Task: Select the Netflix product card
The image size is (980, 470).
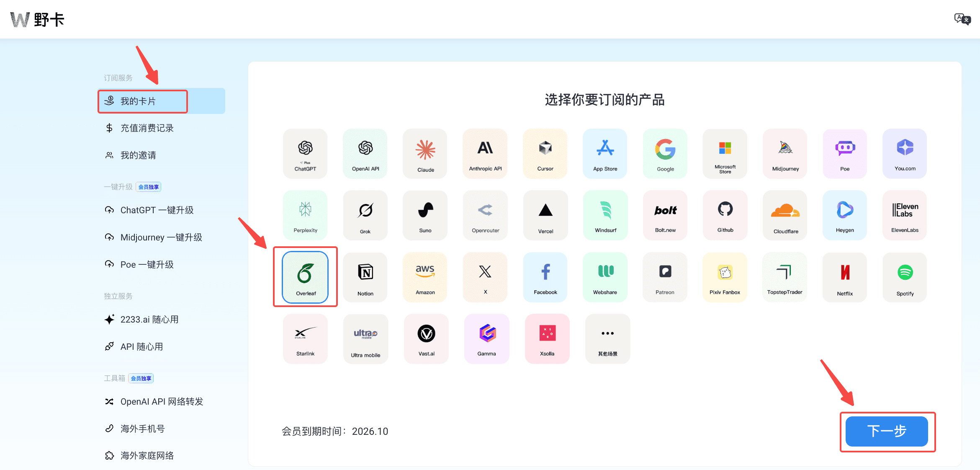Action: (845, 277)
